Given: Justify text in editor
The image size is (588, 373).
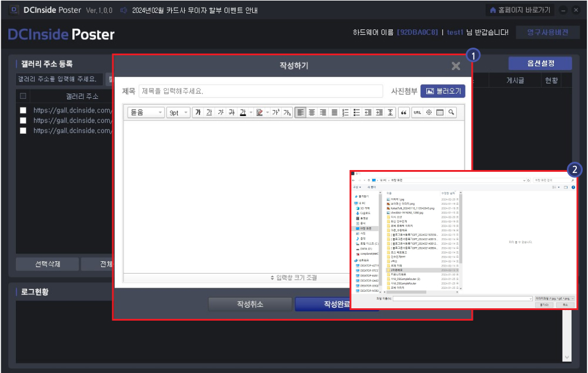Looking at the screenshot, I should click(334, 112).
